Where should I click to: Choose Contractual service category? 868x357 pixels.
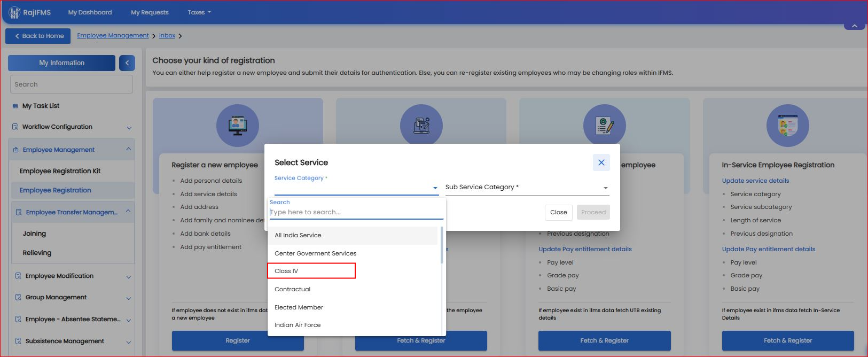353,289
